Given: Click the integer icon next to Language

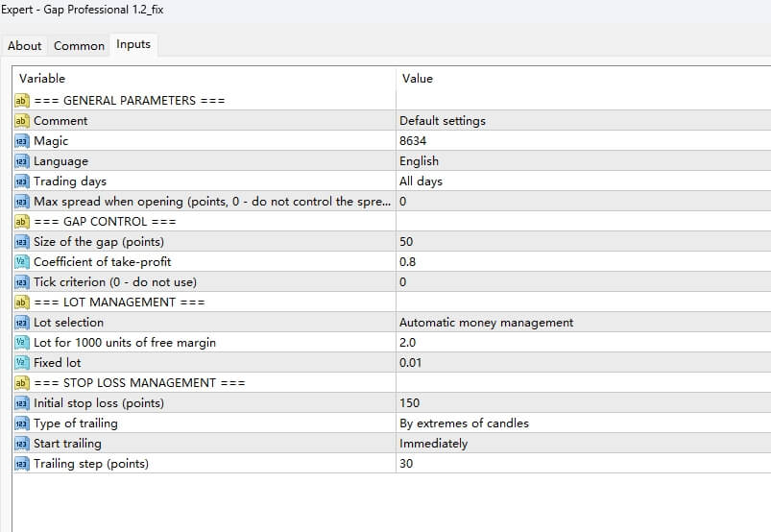Looking at the screenshot, I should click(x=22, y=161).
